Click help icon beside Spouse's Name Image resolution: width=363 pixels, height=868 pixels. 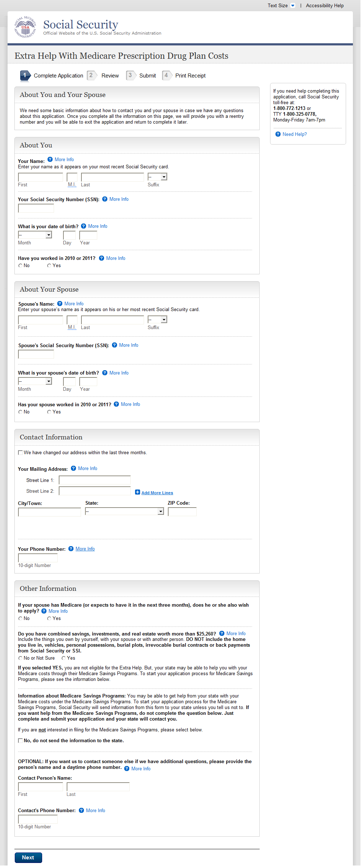(60, 304)
